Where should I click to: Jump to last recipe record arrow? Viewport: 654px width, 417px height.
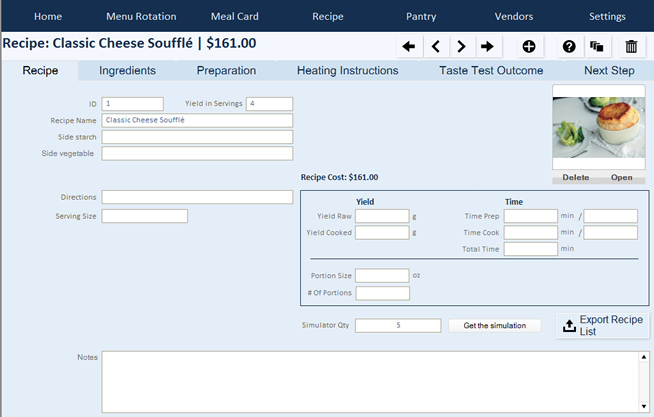[x=487, y=46]
